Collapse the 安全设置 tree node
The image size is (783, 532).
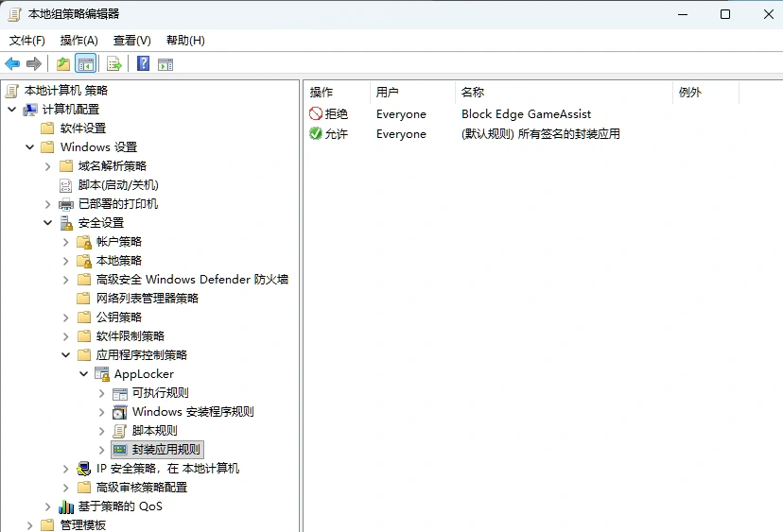[48, 223]
